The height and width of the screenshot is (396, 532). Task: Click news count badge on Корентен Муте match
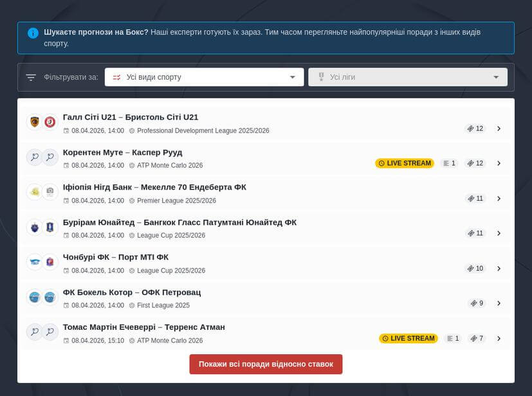pyautogui.click(x=449, y=163)
